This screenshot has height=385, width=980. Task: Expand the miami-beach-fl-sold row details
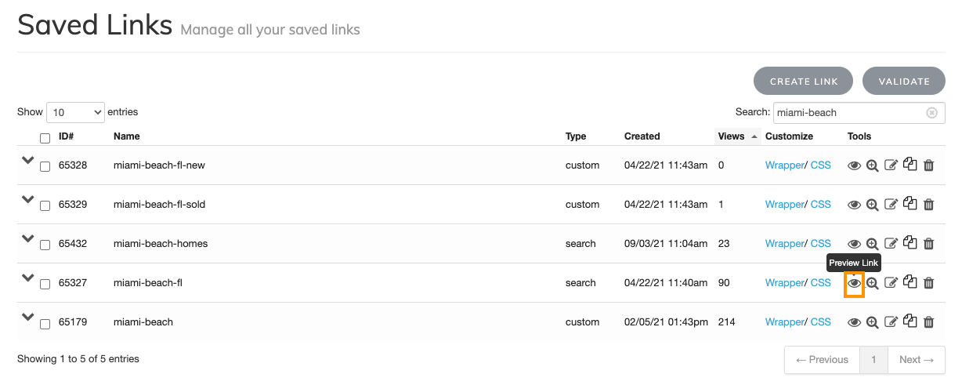click(x=28, y=200)
